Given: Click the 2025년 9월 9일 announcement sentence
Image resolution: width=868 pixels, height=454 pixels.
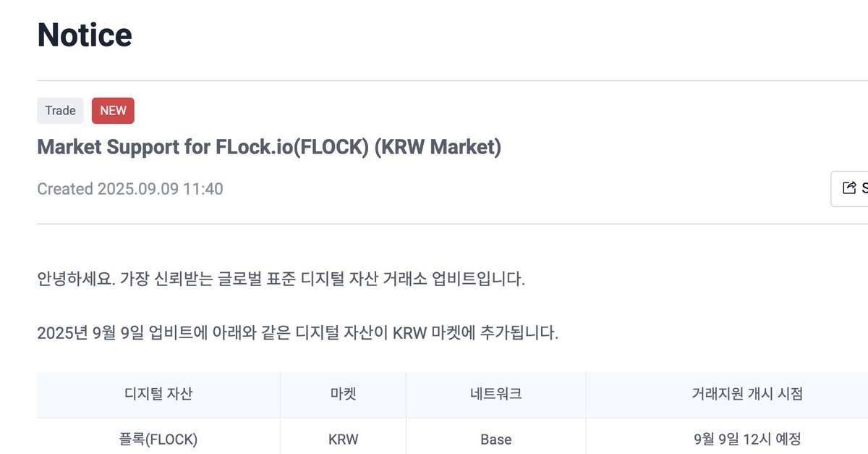Looking at the screenshot, I should pyautogui.click(x=298, y=334).
